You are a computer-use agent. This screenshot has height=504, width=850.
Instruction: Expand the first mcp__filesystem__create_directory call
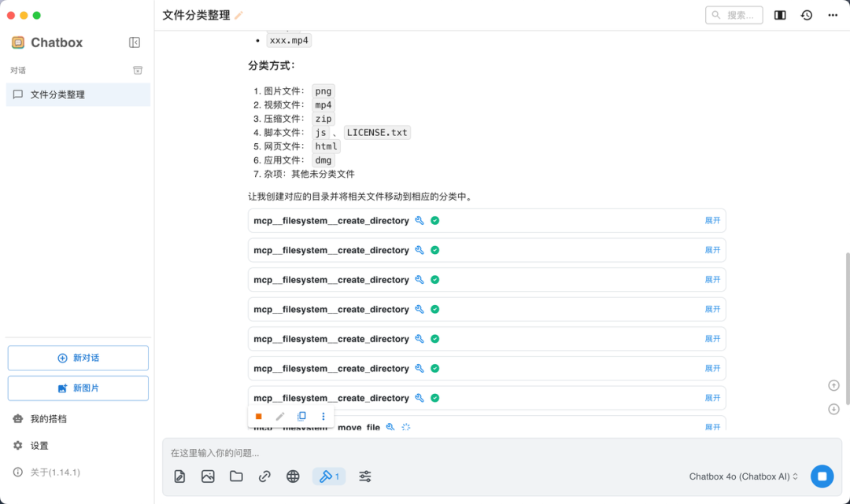tap(712, 220)
